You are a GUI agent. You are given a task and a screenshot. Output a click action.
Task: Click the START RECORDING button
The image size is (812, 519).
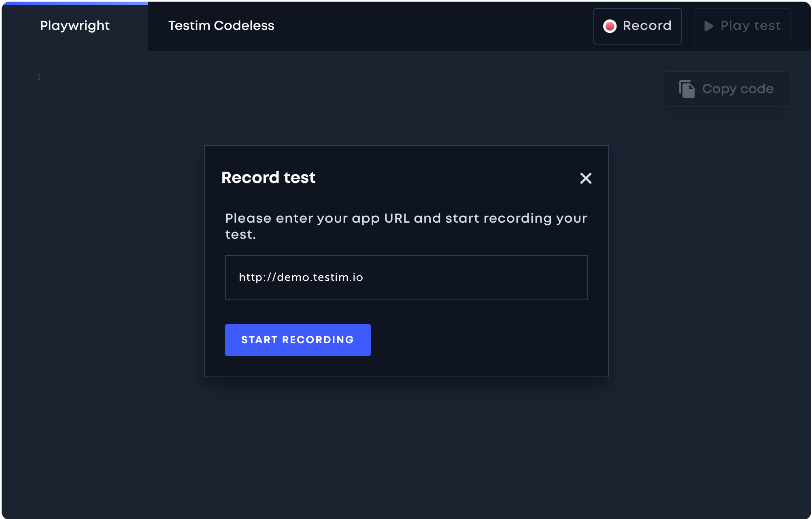[x=298, y=340]
